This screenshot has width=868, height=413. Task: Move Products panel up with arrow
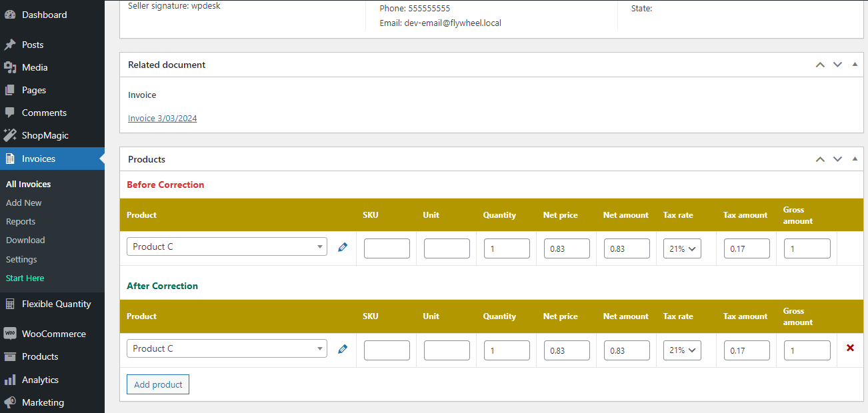pos(820,159)
